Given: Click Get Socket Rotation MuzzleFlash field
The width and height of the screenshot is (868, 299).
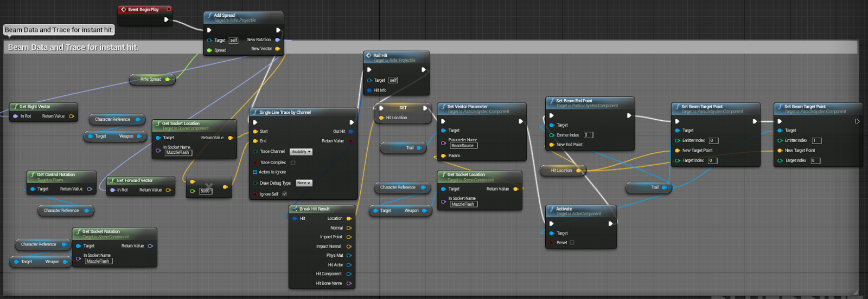Looking at the screenshot, I should point(98,261).
